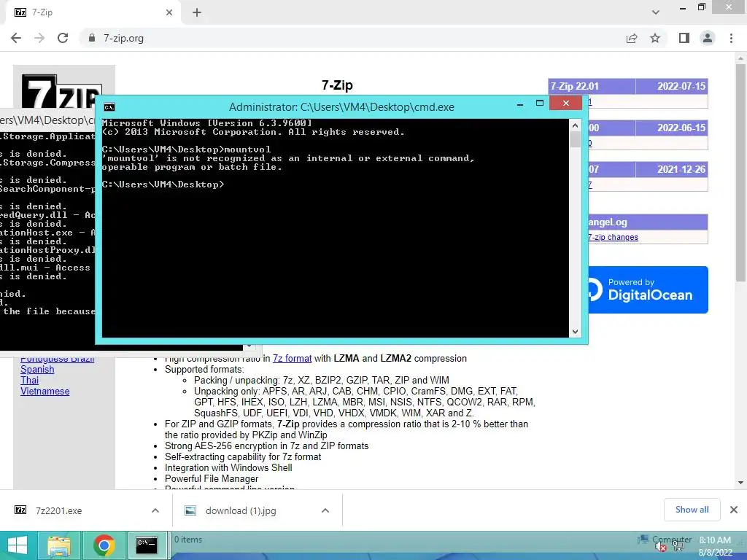747x560 pixels.
Task: Click the DigitalOcean banner
Action: [649, 289]
